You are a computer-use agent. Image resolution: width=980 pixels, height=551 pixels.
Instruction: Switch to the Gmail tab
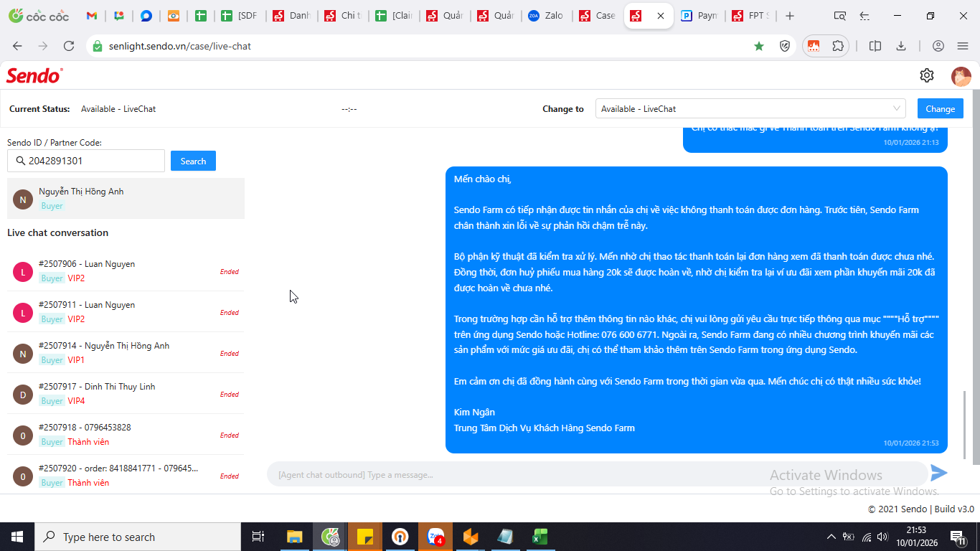(x=91, y=16)
